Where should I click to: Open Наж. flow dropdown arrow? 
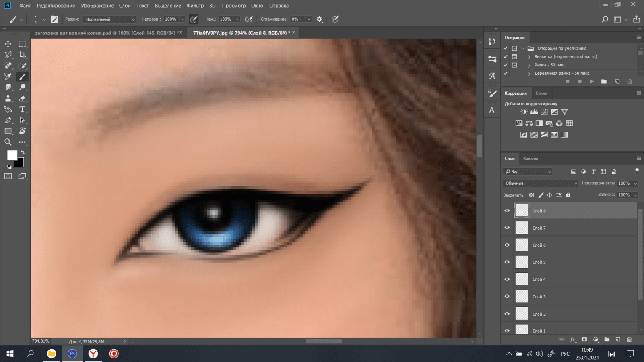pyautogui.click(x=237, y=19)
